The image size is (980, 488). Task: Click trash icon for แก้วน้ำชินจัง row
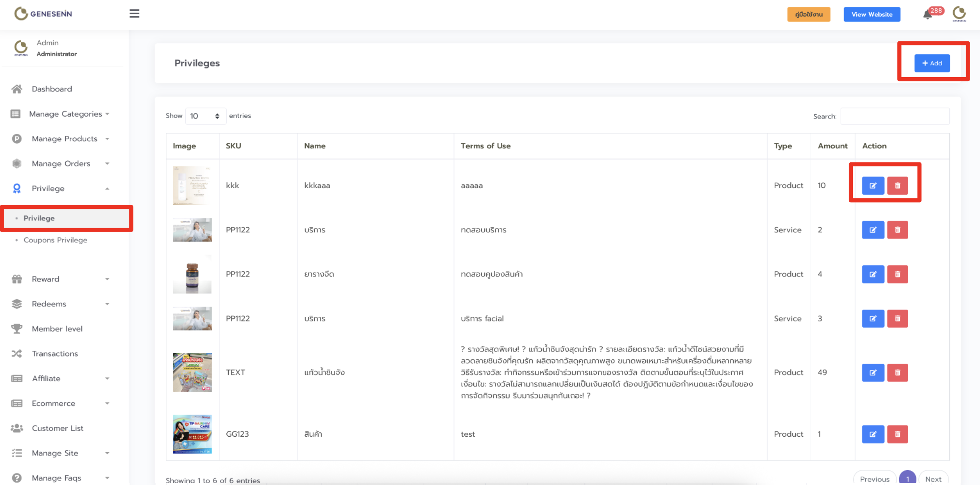[897, 373]
